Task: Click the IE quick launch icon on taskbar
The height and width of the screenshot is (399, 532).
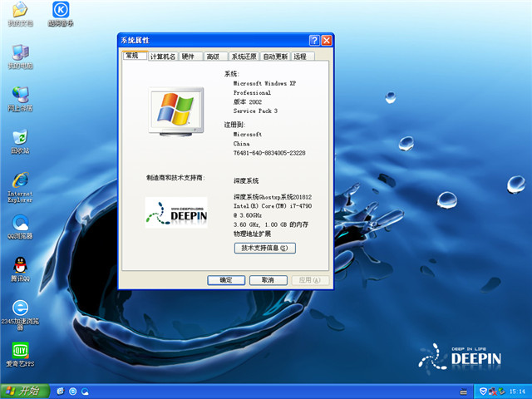Action: click(72, 392)
